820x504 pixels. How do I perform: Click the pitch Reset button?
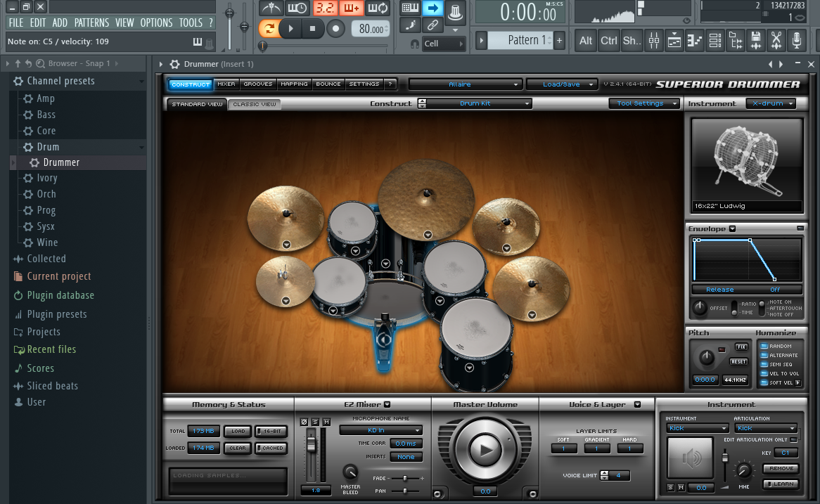(738, 361)
